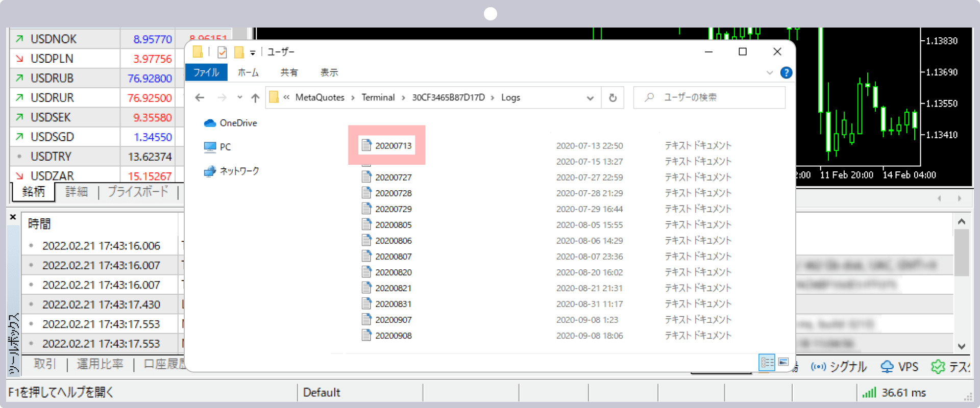Click the 20200729 file icon
Viewport: 980px width, 408px height.
(366, 209)
